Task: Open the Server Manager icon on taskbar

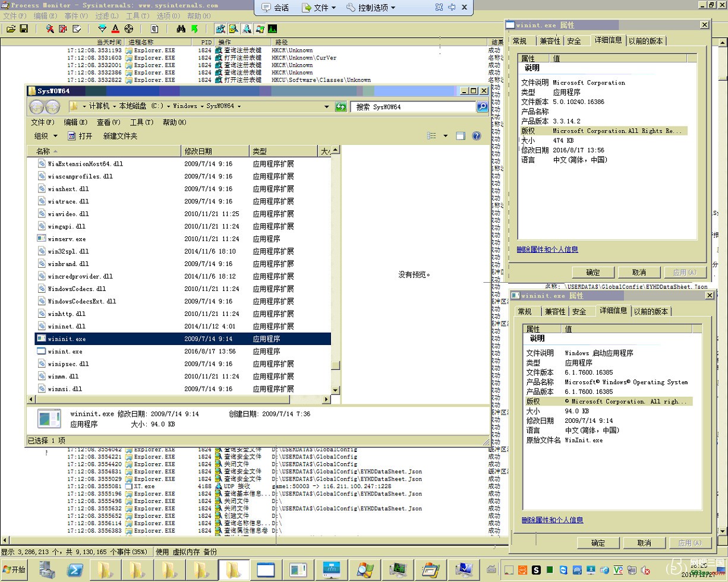Action: [47, 570]
